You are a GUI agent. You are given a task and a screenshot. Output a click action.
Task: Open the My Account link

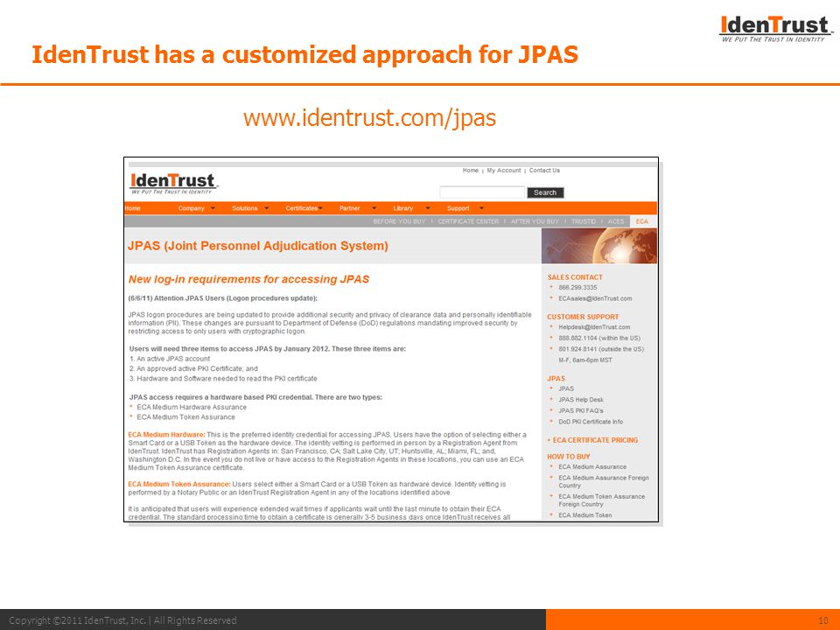504,171
